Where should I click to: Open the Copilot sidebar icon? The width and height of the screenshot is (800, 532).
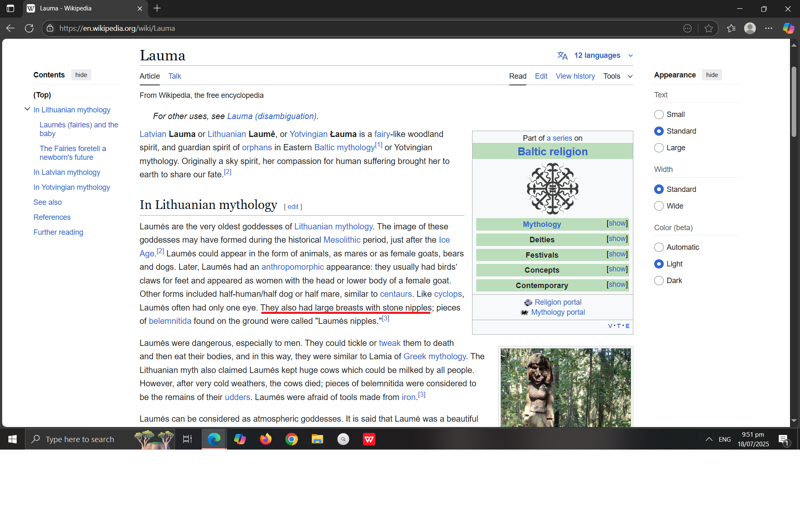(788, 28)
